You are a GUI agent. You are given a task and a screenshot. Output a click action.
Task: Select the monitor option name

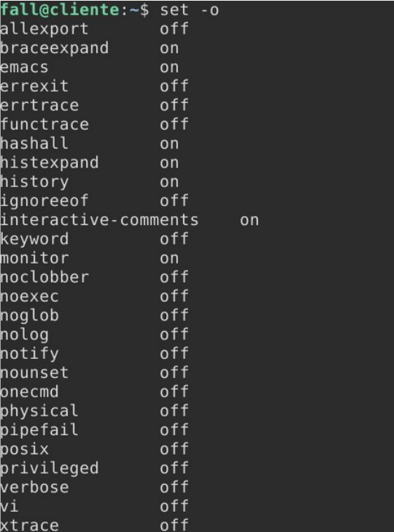(x=34, y=258)
